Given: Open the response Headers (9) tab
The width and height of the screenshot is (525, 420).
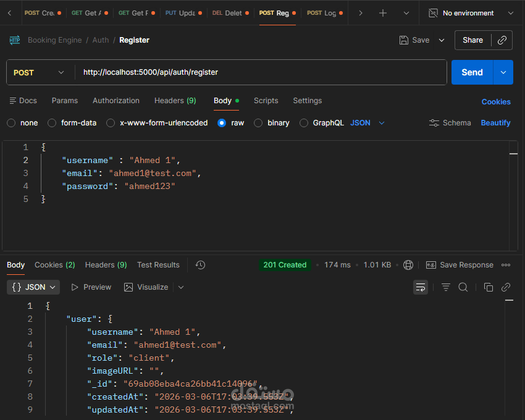Looking at the screenshot, I should [106, 265].
